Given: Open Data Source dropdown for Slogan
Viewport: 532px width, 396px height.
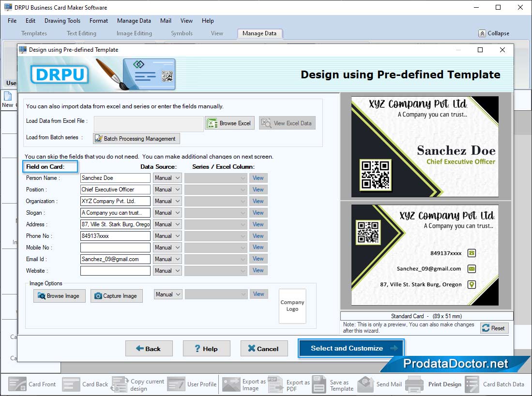Looking at the screenshot, I should click(x=167, y=213).
